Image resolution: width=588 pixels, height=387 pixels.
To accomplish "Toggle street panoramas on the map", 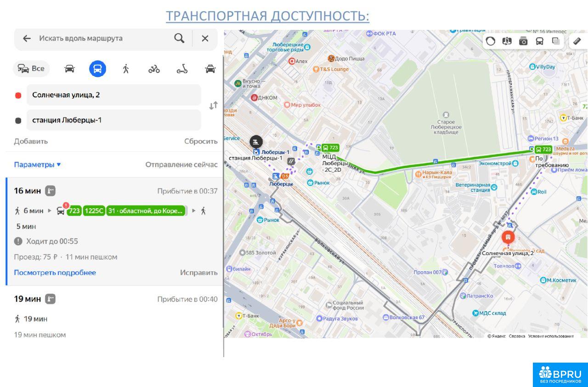I will click(507, 41).
